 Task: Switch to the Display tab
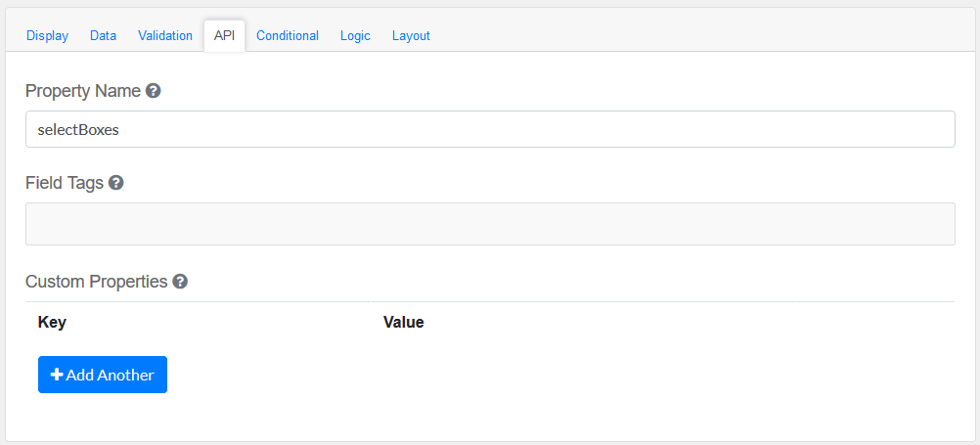click(47, 35)
